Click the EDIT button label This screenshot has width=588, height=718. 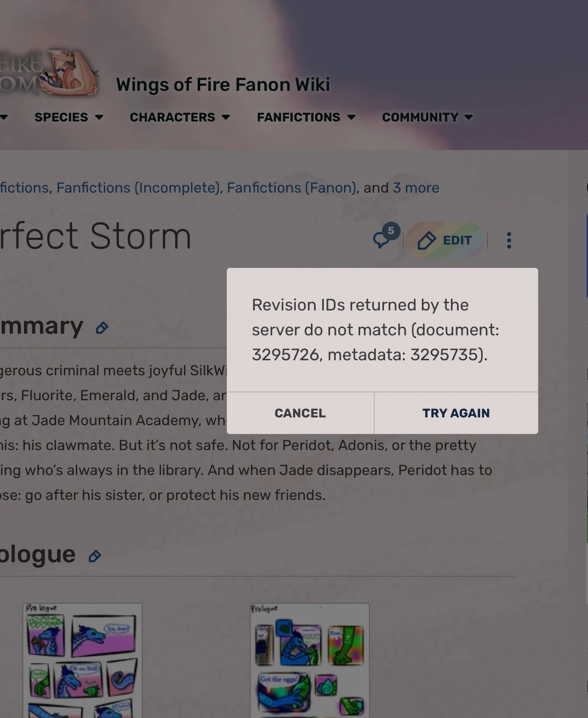click(457, 240)
